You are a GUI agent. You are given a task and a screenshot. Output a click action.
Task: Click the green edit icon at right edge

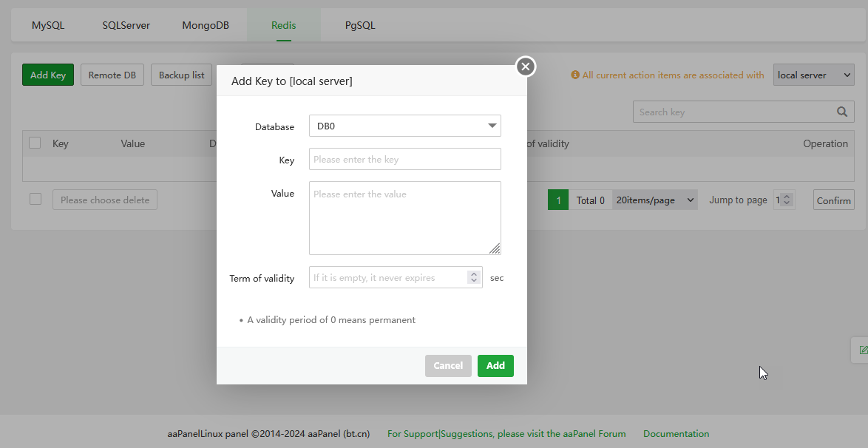tap(862, 350)
